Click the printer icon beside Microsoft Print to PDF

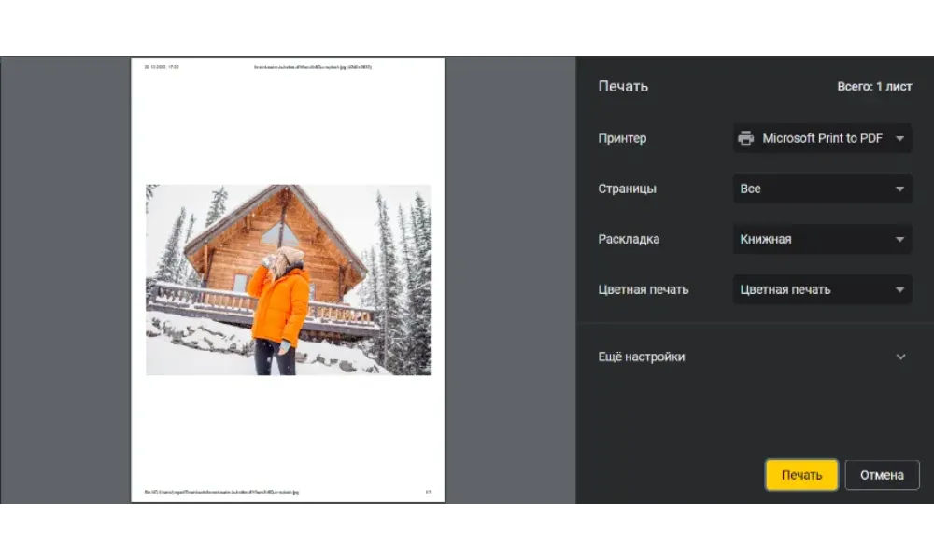746,138
